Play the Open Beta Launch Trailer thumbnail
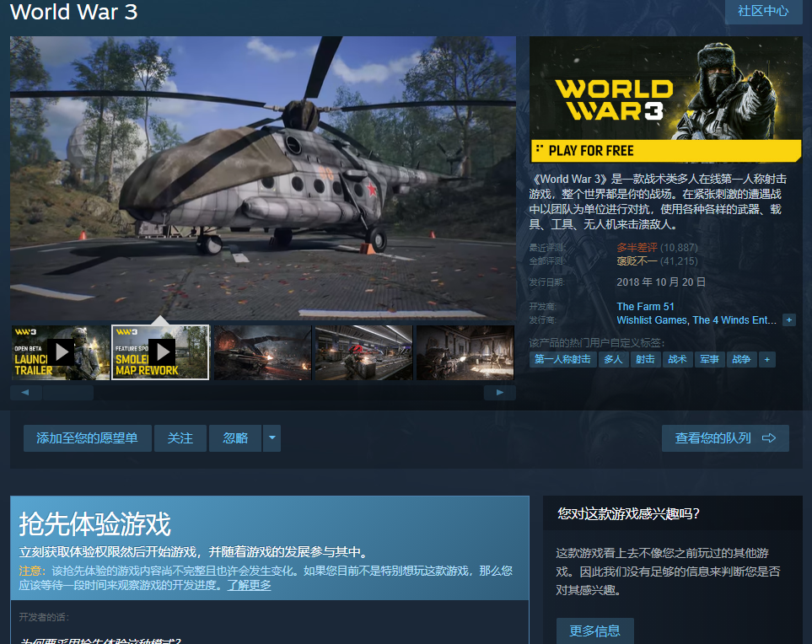 pyautogui.click(x=61, y=352)
